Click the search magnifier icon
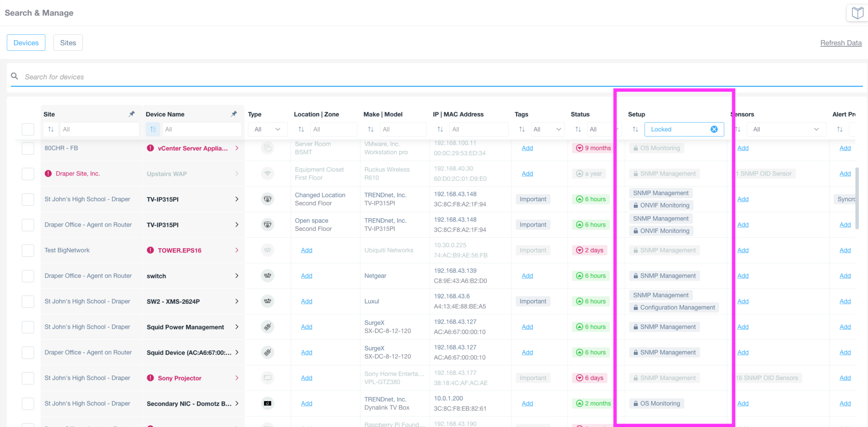 click(14, 76)
